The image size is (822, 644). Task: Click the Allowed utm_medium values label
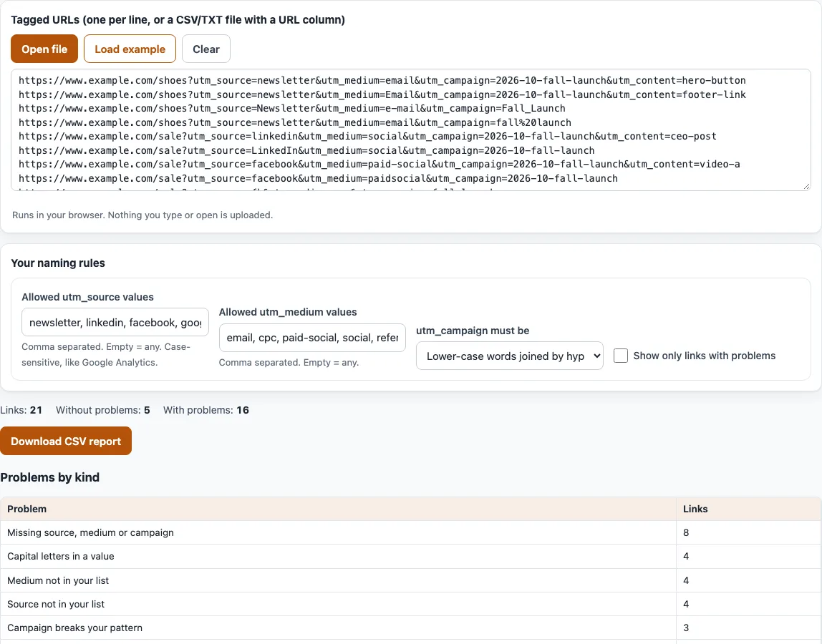(288, 312)
